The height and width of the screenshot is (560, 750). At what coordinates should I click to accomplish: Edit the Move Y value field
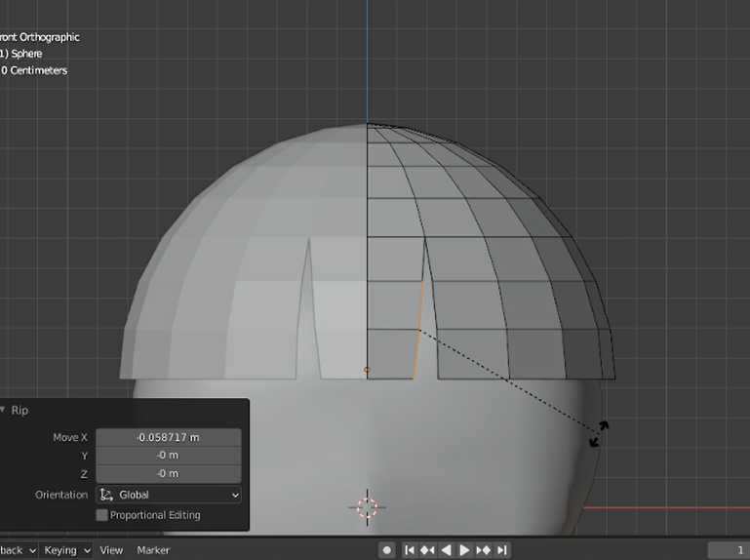point(169,456)
